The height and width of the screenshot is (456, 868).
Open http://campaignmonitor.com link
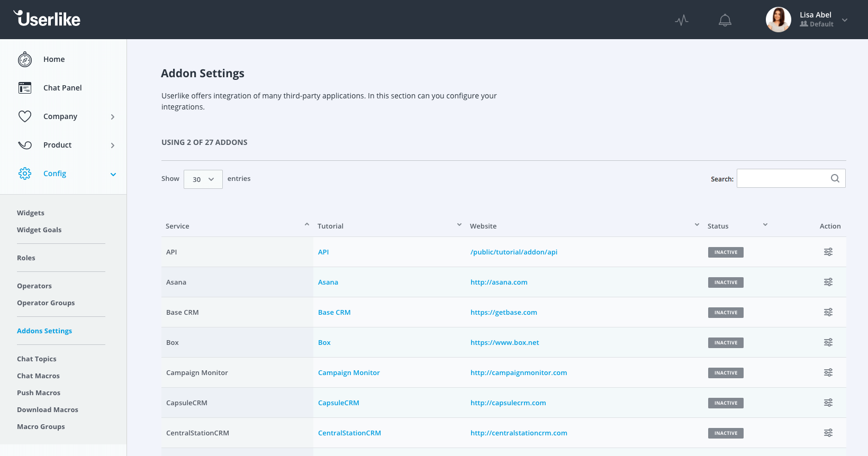tap(519, 372)
